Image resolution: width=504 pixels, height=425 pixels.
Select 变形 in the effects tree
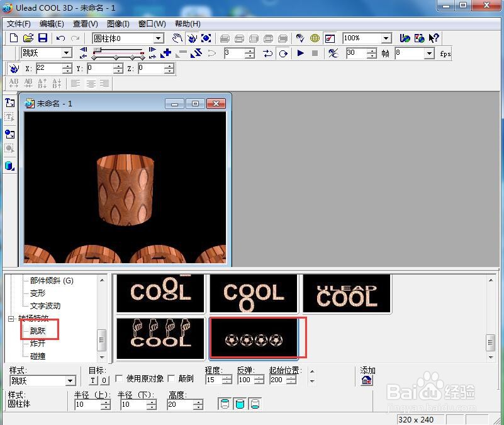point(38,293)
